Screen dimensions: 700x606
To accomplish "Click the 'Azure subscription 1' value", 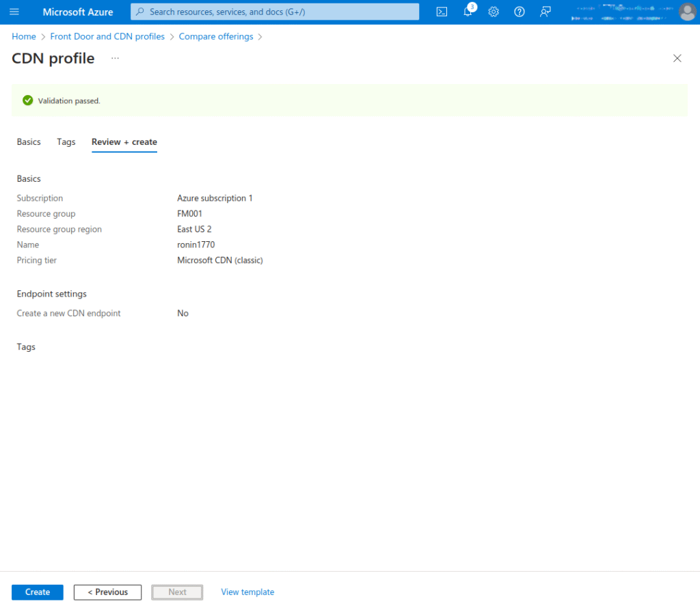I will coord(215,198).
